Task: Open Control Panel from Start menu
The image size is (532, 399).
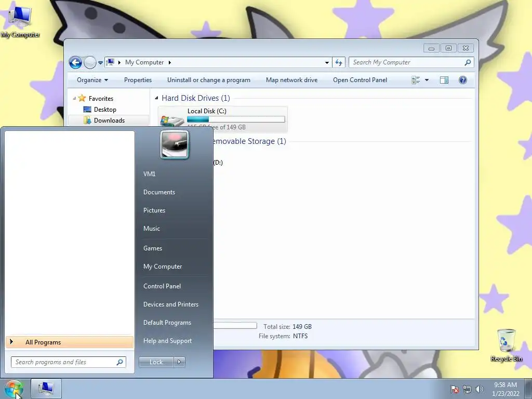Action: click(162, 286)
